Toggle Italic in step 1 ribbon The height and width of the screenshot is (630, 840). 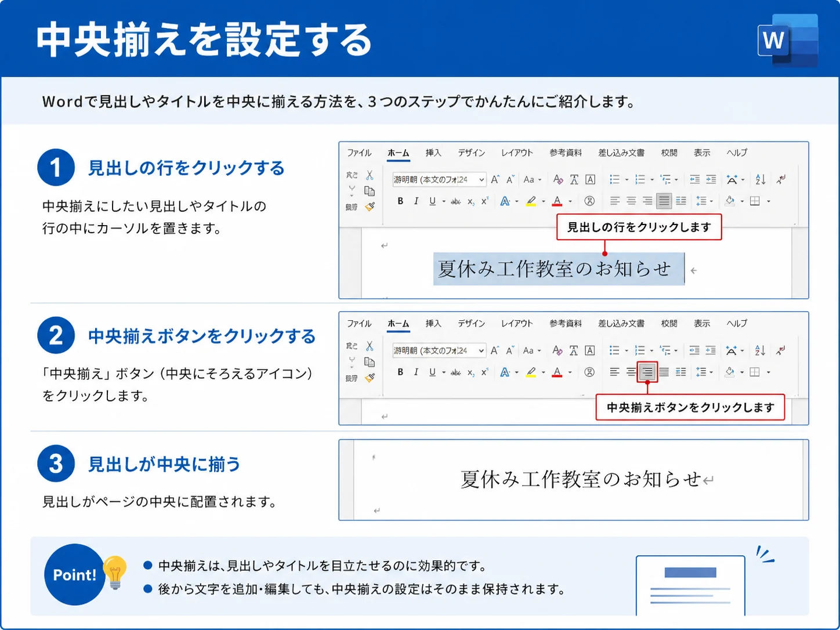[x=416, y=201]
